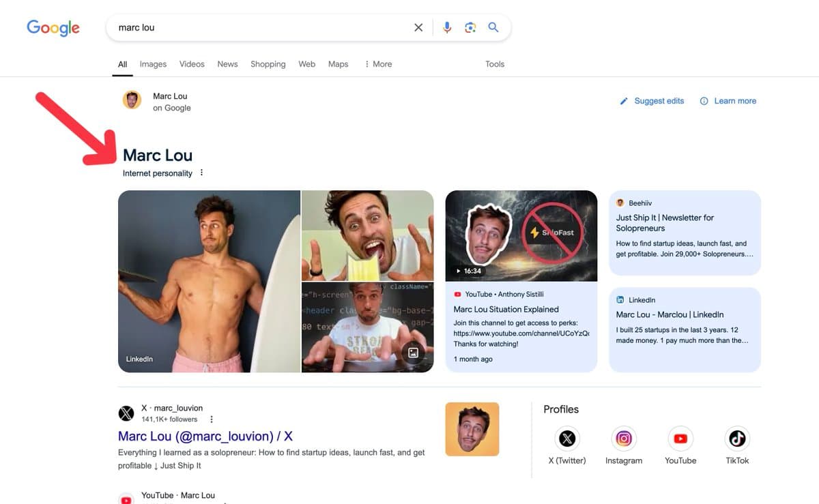Open the Shopping tab
This screenshot has height=504, width=819.
[268, 64]
